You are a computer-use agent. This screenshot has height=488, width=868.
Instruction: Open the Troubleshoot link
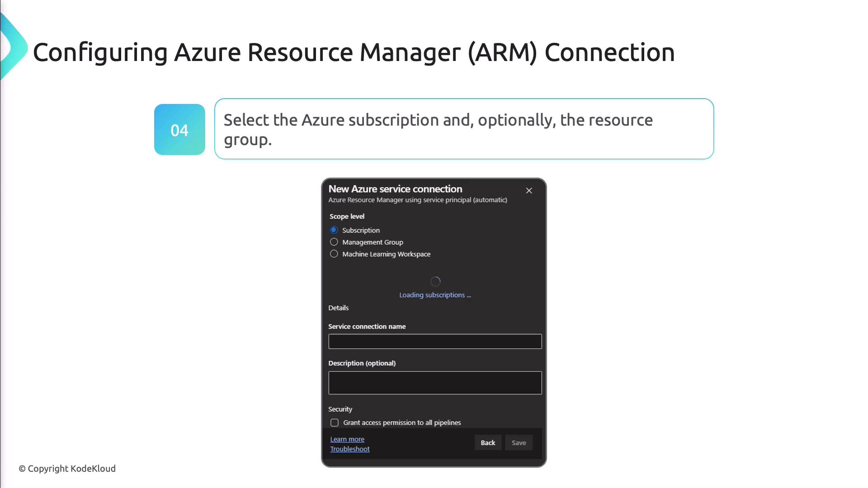(x=350, y=449)
